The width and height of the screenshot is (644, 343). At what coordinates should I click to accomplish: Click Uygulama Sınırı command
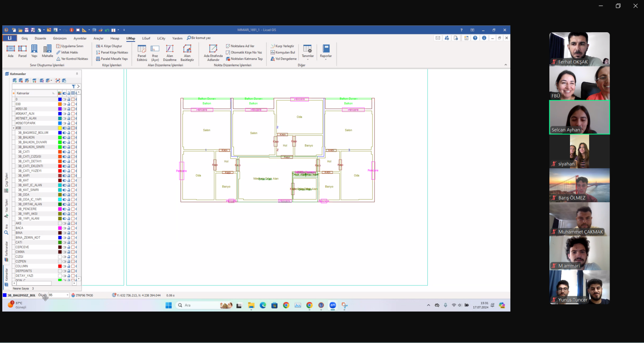[x=70, y=46]
